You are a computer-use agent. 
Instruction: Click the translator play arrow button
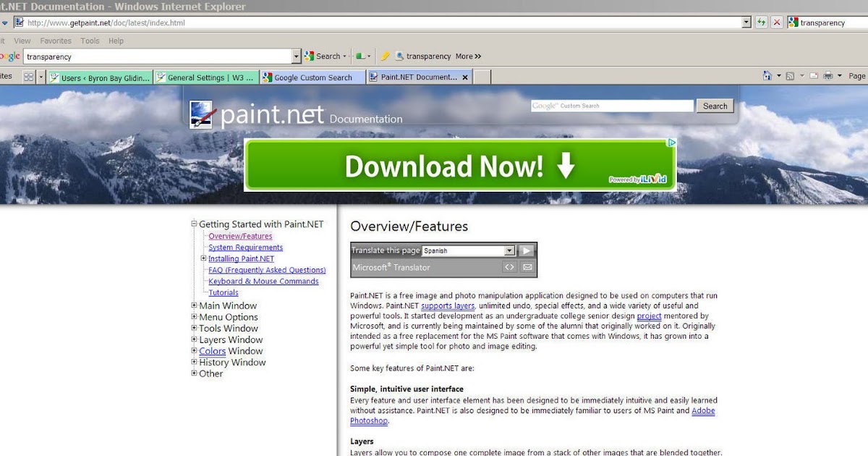[x=527, y=250]
